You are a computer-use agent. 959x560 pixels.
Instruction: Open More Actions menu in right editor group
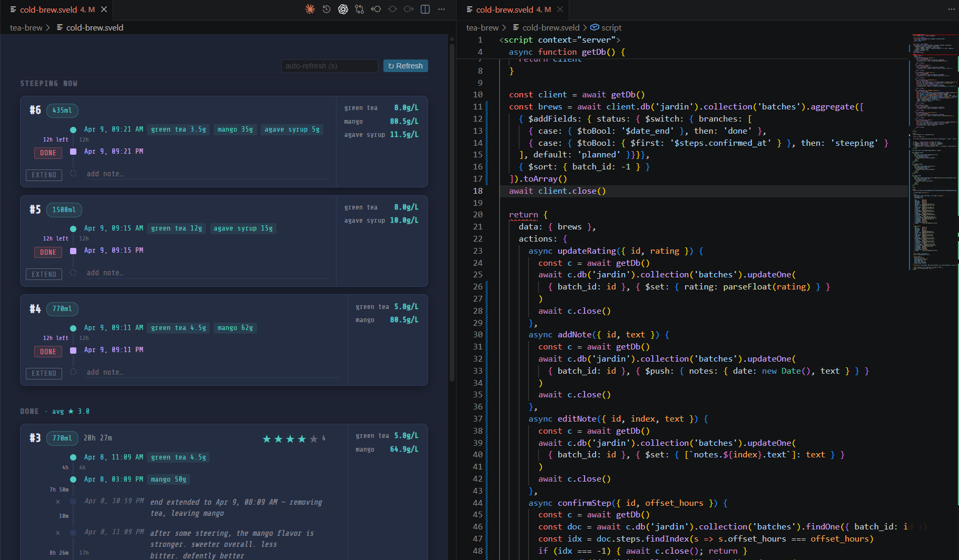[x=951, y=9]
